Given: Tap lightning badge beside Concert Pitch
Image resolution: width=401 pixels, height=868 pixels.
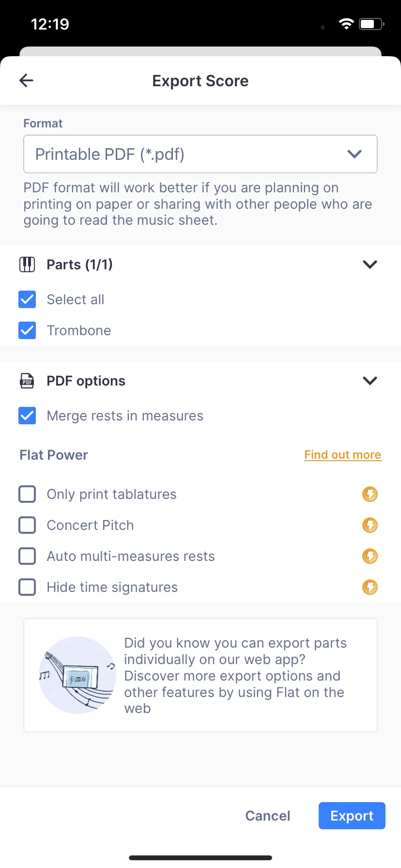Looking at the screenshot, I should point(370,525).
